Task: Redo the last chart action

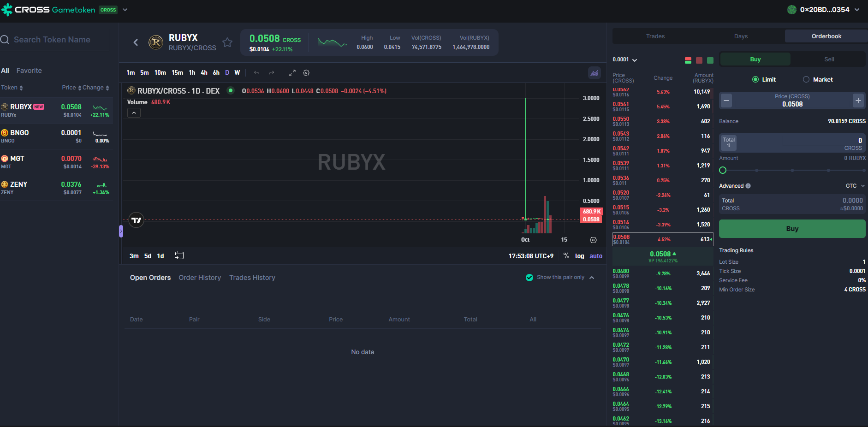Action: pyautogui.click(x=272, y=73)
